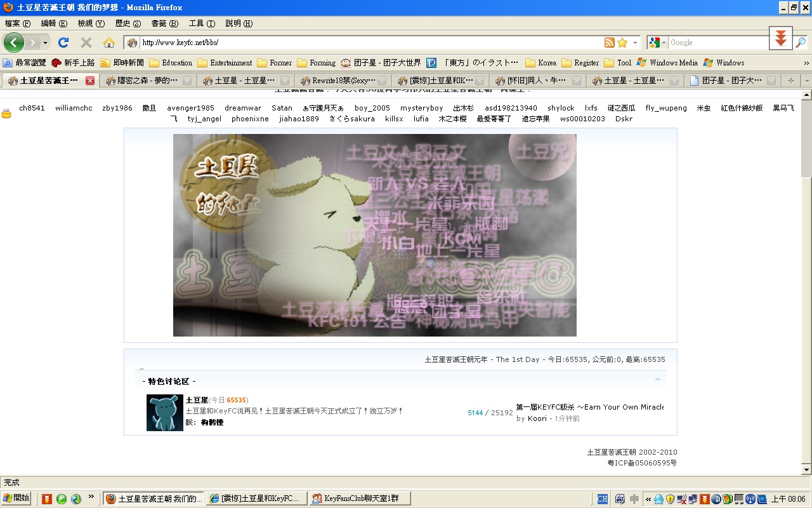
Task: Open the Education bookmark folder
Action: 171,63
